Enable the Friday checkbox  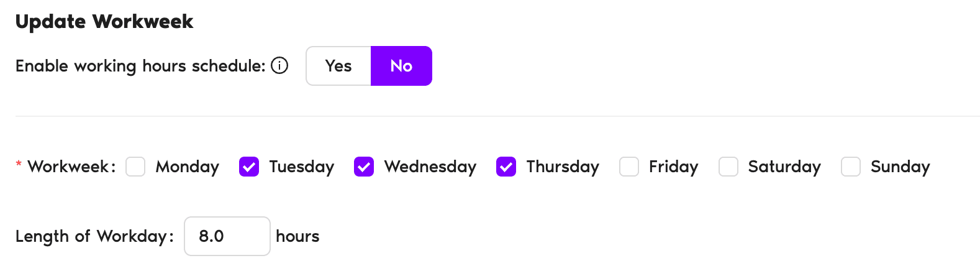(x=629, y=167)
